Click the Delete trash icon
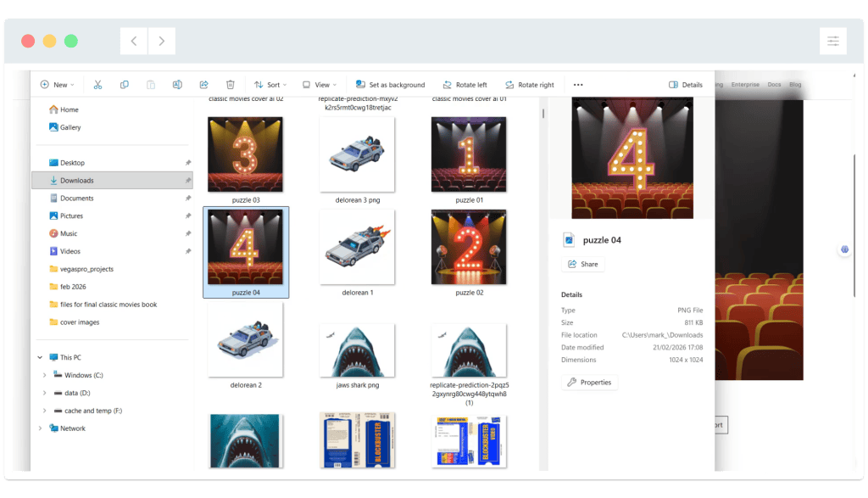Screen dimensions: 868x498 231,85
